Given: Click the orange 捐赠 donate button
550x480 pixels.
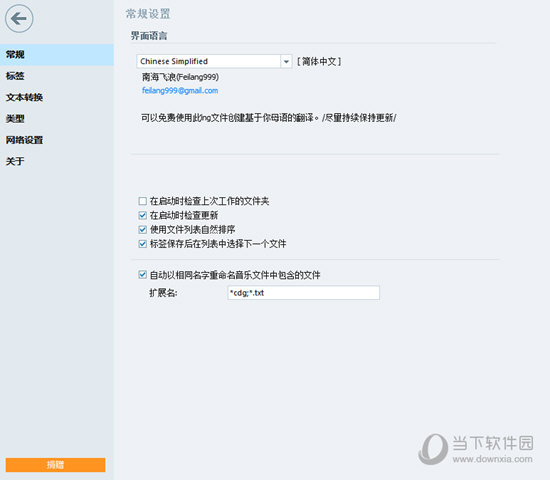Looking at the screenshot, I should (x=55, y=465).
